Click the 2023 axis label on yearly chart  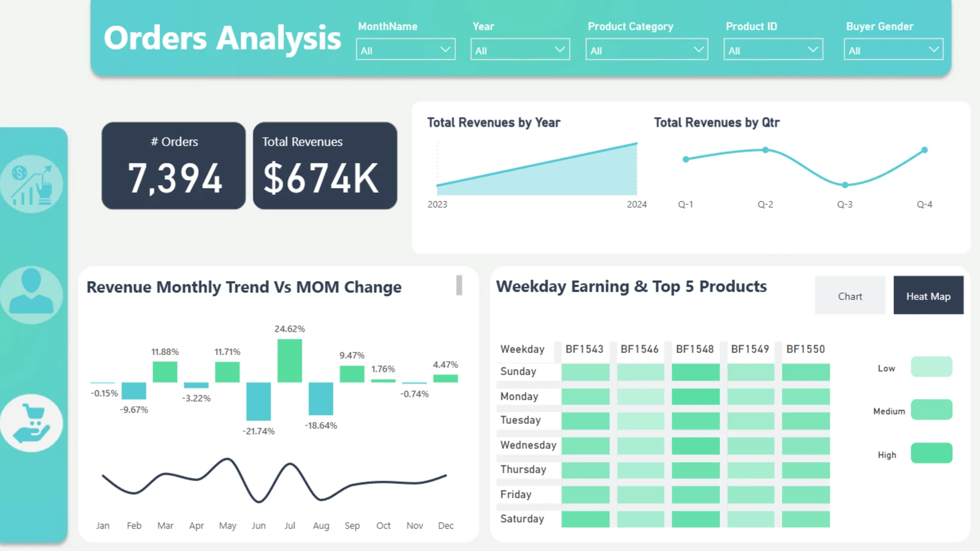point(437,205)
